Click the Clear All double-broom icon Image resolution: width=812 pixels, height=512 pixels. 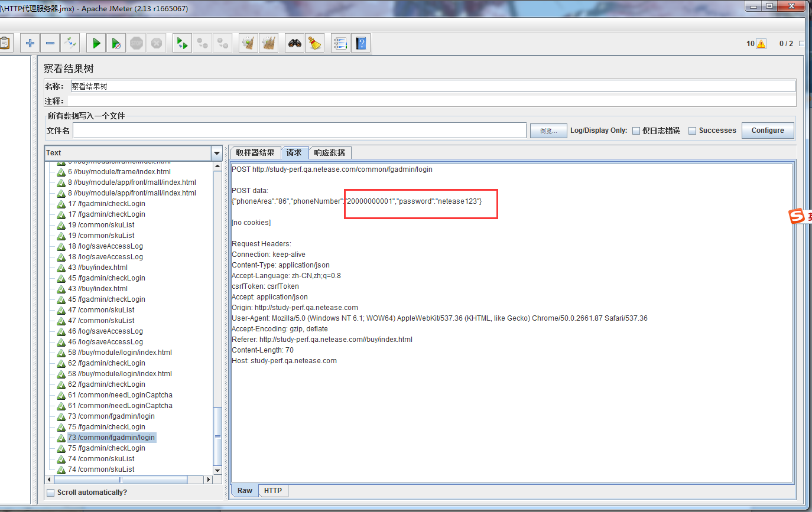pos(269,43)
